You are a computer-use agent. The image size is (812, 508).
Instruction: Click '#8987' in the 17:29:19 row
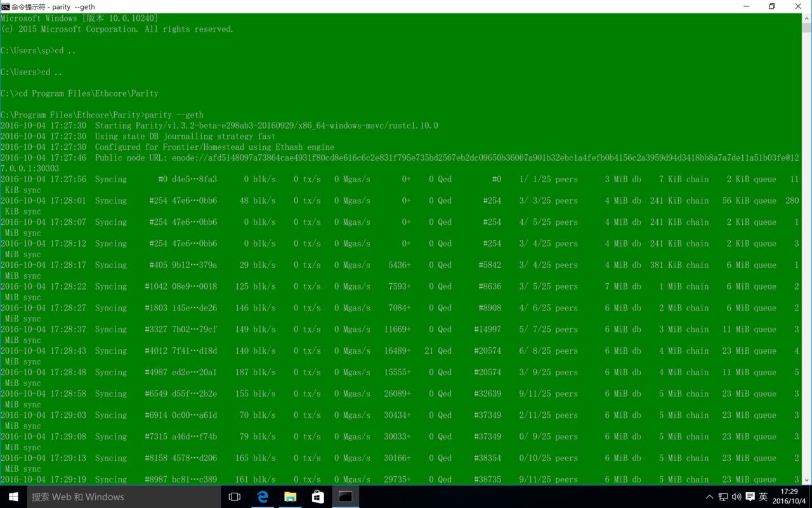(156, 480)
